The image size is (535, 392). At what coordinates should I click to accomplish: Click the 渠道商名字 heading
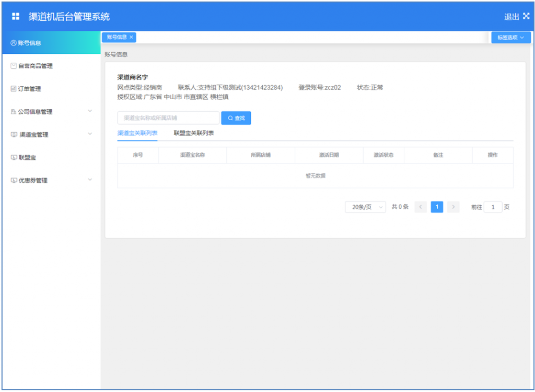[x=133, y=77]
